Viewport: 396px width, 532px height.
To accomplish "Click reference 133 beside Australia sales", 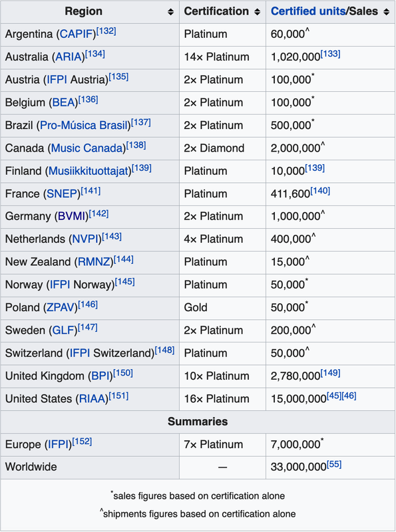I will pos(331,54).
